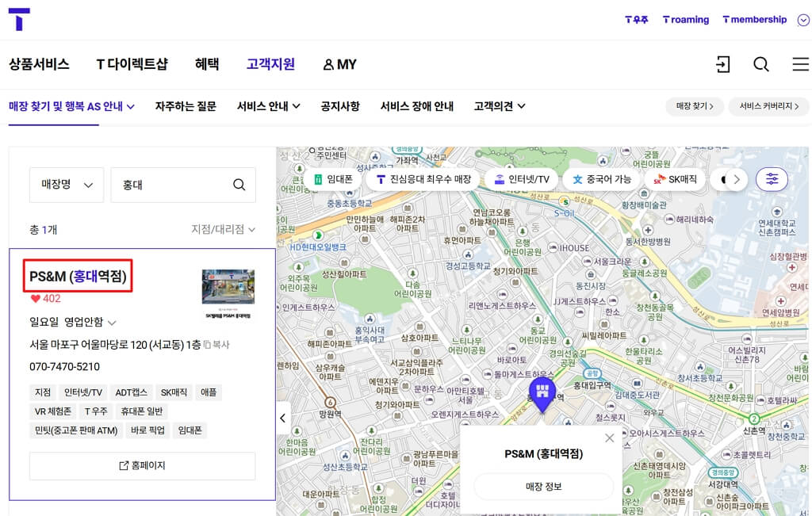Image resolution: width=812 pixels, height=516 pixels.
Task: Toggle the 인터넷/TV map filter chip
Action: [521, 180]
